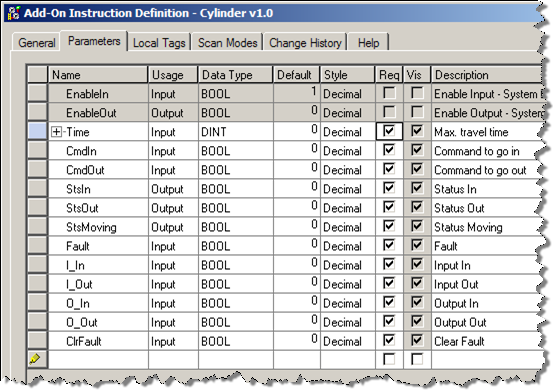Open the Local Tags tab
Image resolution: width=553 pixels, height=390 pixels.
coord(159,43)
